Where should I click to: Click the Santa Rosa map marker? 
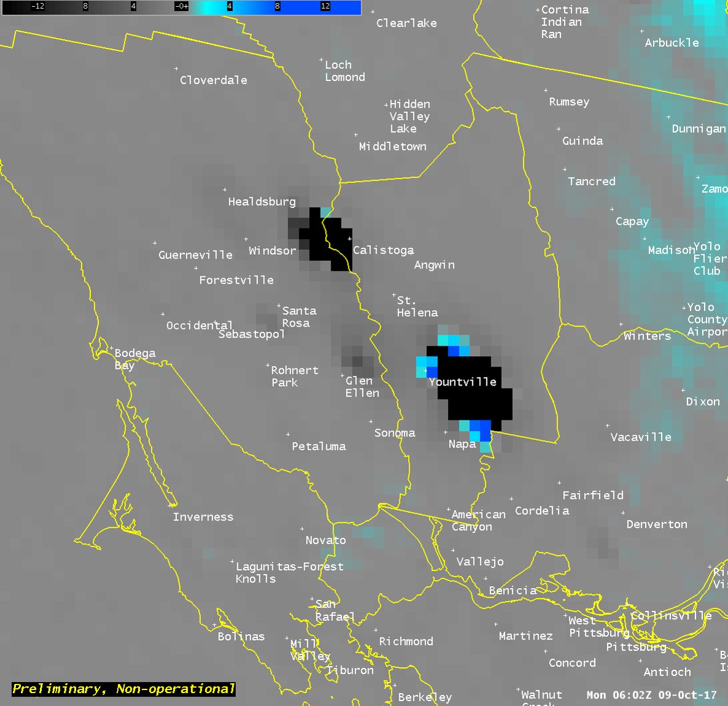tap(280, 306)
